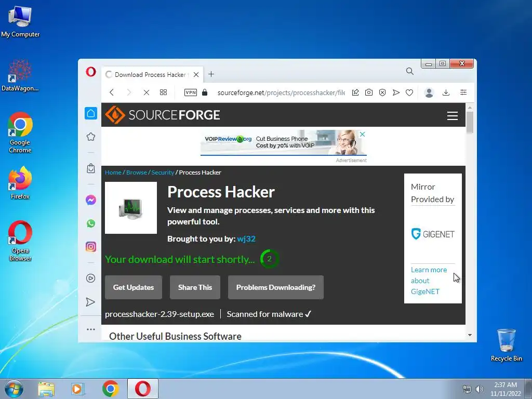Click the vertical scrollbar thumb
Screen dimensions: 532x399
(x=470, y=122)
